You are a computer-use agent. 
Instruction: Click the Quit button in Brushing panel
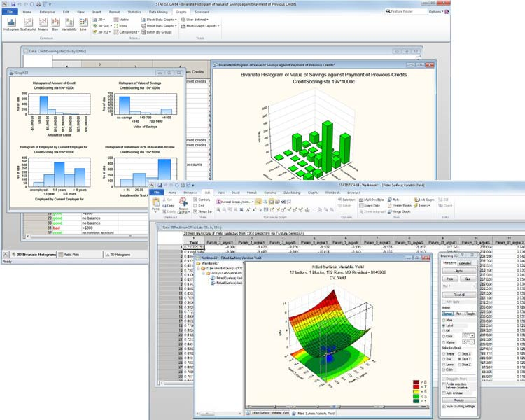(x=468, y=279)
